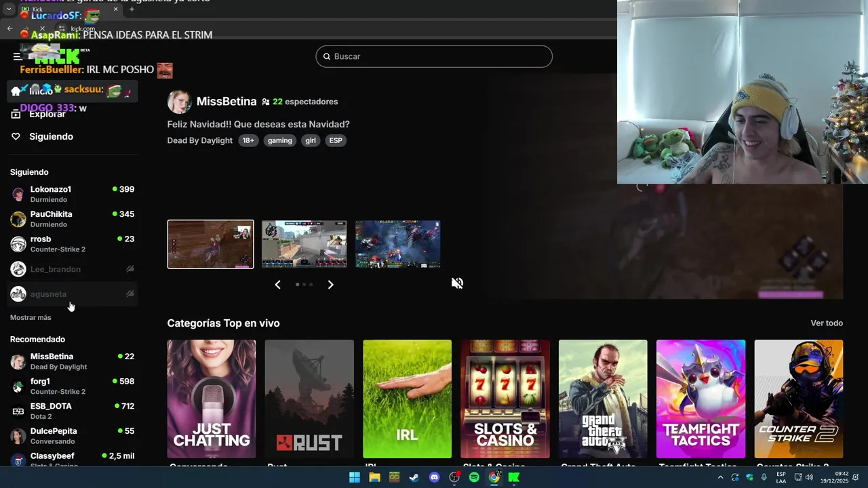Open the hamburger sidebar menu icon
This screenshot has width=868, height=488.
[18, 57]
